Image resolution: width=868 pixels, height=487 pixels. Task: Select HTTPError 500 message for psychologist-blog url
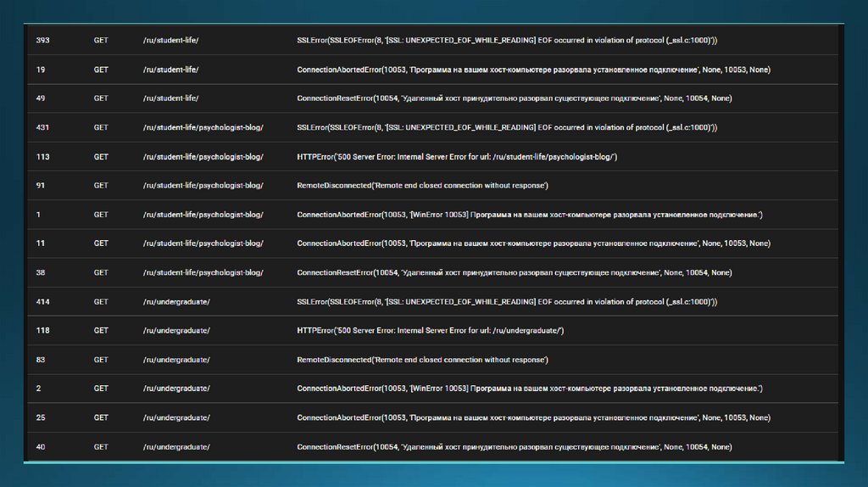tap(457, 157)
